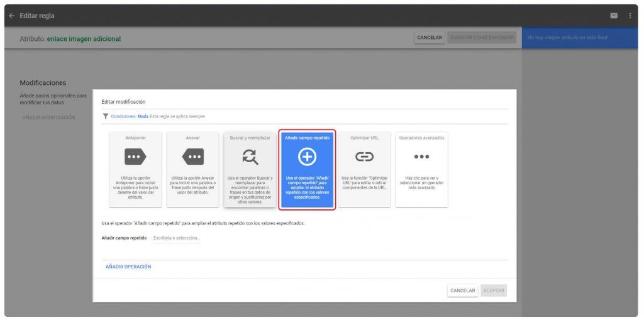Viewport: 644px width, 320px height.
Task: Click the chain link icon for Optimizar URL
Action: [x=364, y=157]
